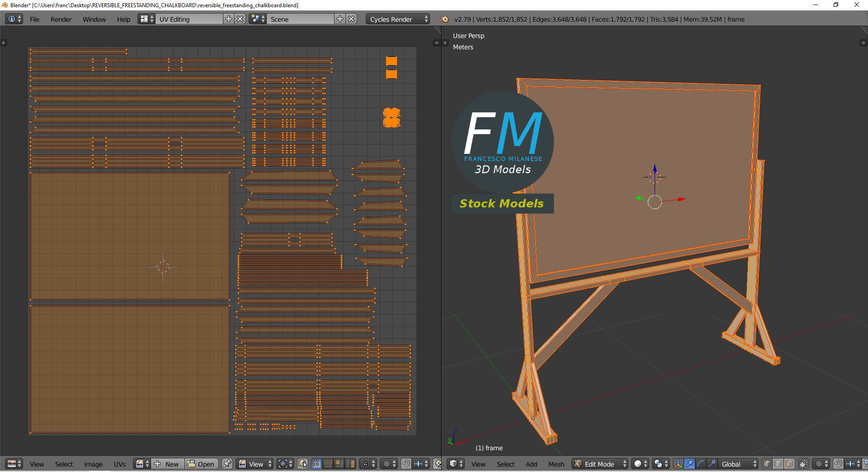Select mesh edge select mode

(778, 464)
